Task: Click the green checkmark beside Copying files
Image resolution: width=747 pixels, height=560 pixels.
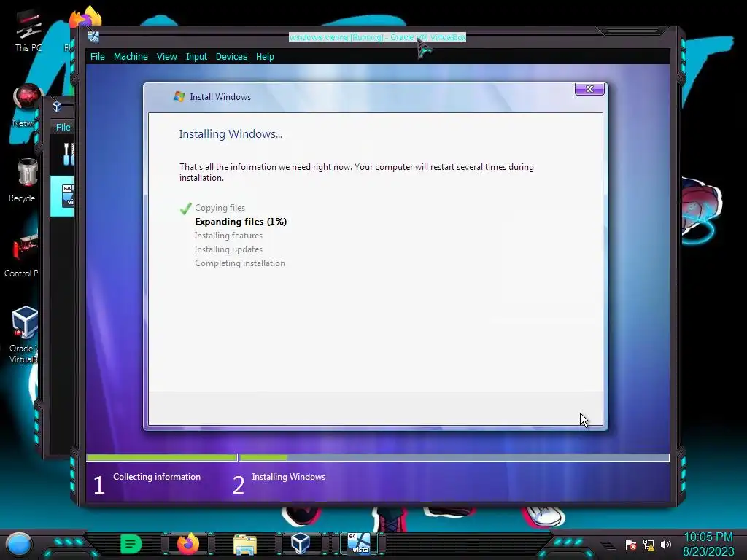Action: pos(186,208)
